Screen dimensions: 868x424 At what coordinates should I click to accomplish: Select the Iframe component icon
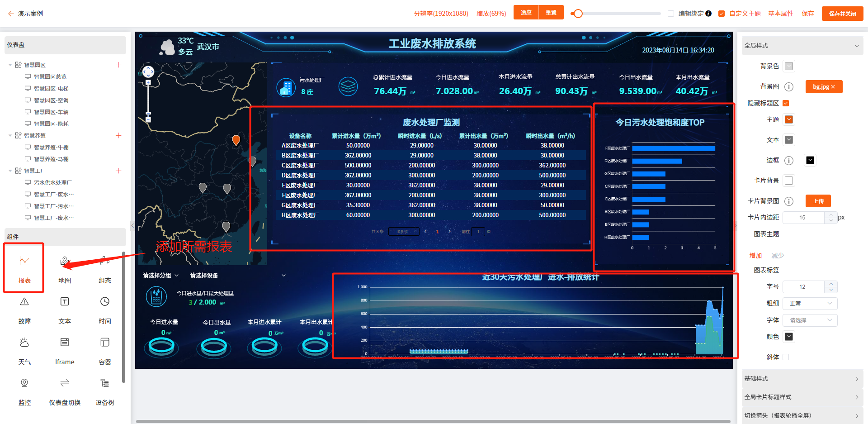point(65,342)
